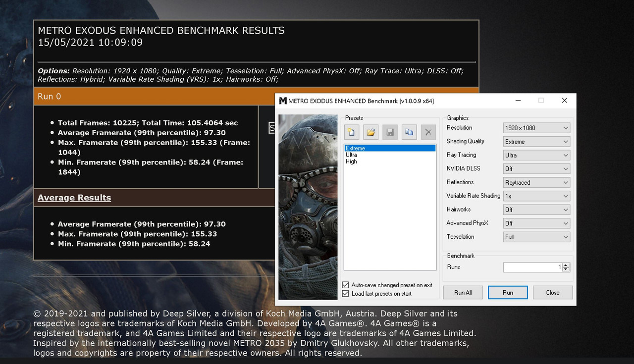Open the Tesselation dropdown
This screenshot has width=634, height=364.
click(x=536, y=237)
